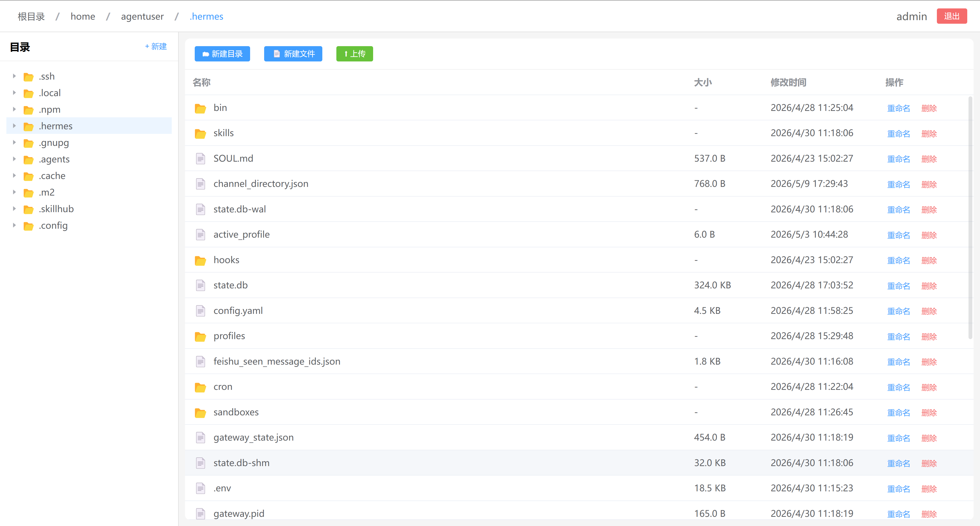980x526 pixels.
Task: Click + 新建 in the directory sidebar
Action: pyautogui.click(x=156, y=46)
